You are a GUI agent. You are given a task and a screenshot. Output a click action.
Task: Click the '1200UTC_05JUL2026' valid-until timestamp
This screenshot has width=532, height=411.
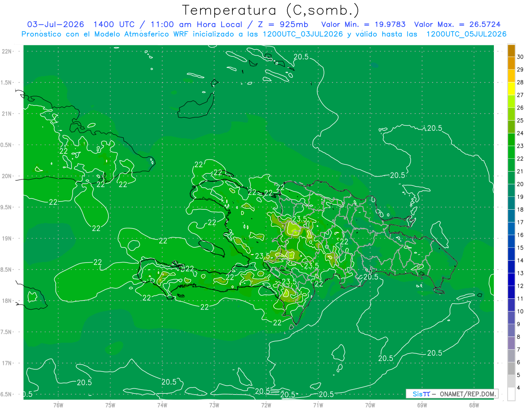click(x=466, y=34)
